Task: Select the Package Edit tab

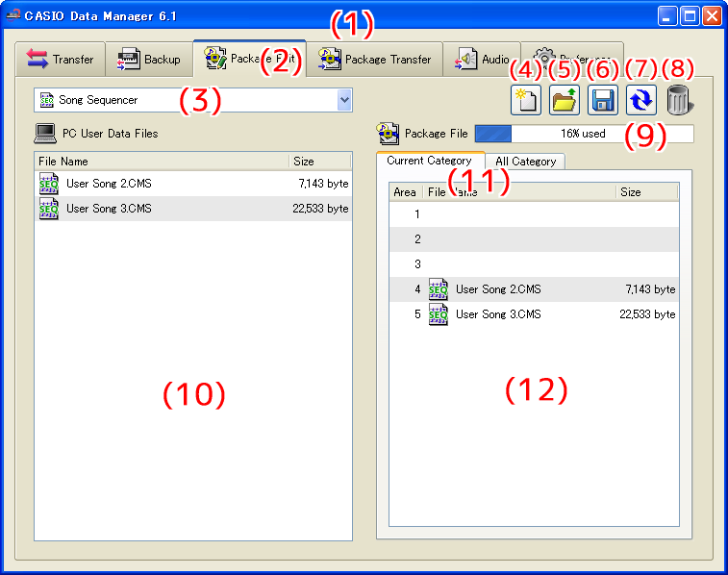Action: point(249,58)
